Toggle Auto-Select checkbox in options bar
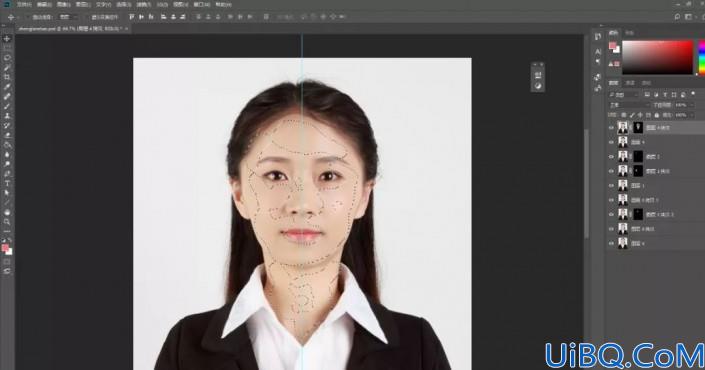 coord(28,17)
